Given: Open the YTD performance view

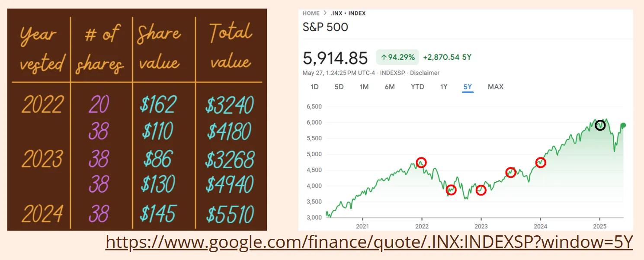Looking at the screenshot, I should point(417,87).
